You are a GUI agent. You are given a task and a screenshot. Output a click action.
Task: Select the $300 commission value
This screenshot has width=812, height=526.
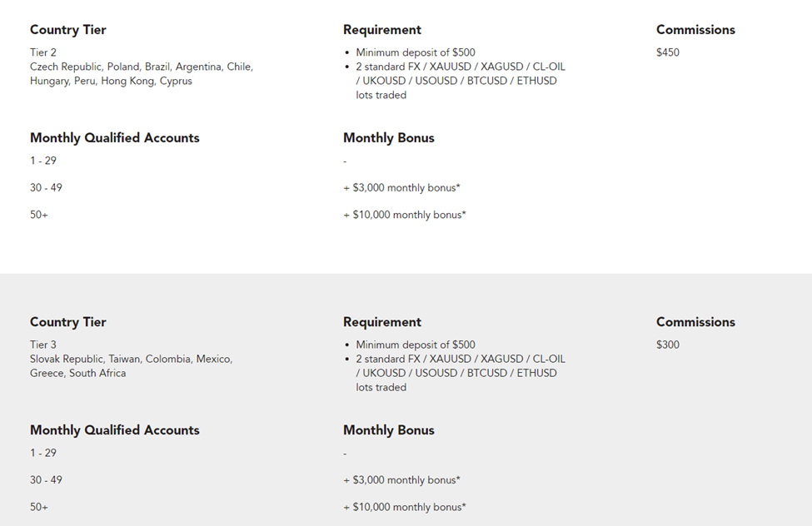(x=668, y=345)
